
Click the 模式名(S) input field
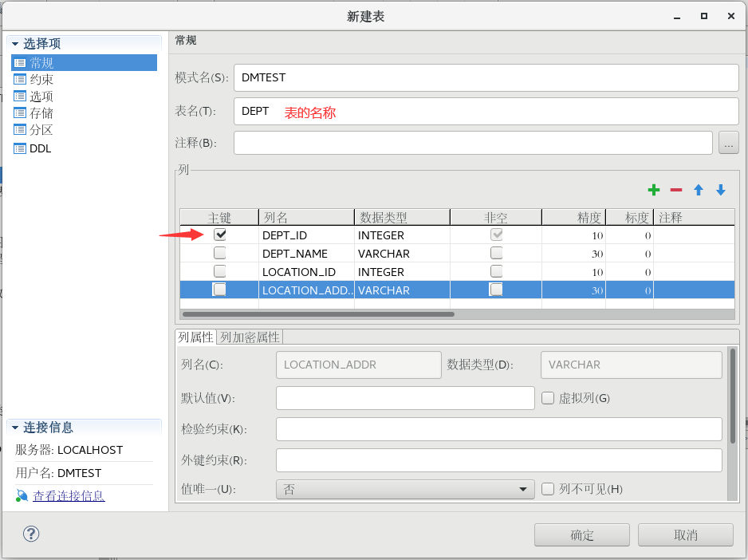(x=486, y=77)
